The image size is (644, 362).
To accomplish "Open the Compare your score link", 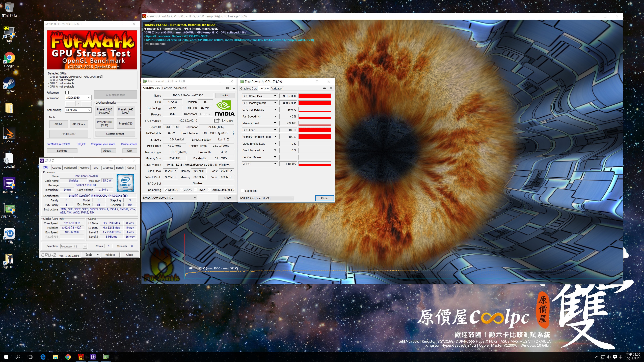I will [x=103, y=144].
